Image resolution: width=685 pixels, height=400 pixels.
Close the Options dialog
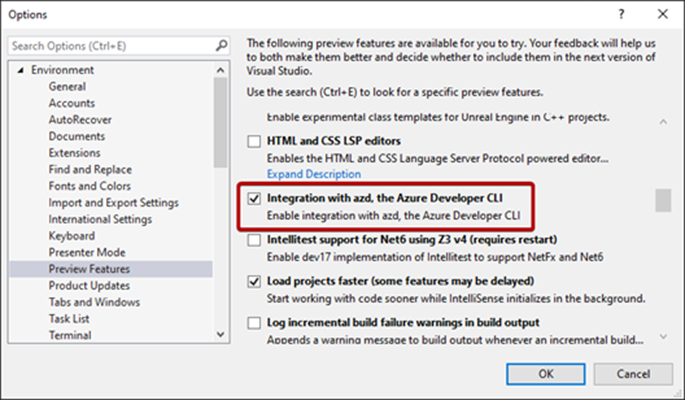pyautogui.click(x=662, y=15)
